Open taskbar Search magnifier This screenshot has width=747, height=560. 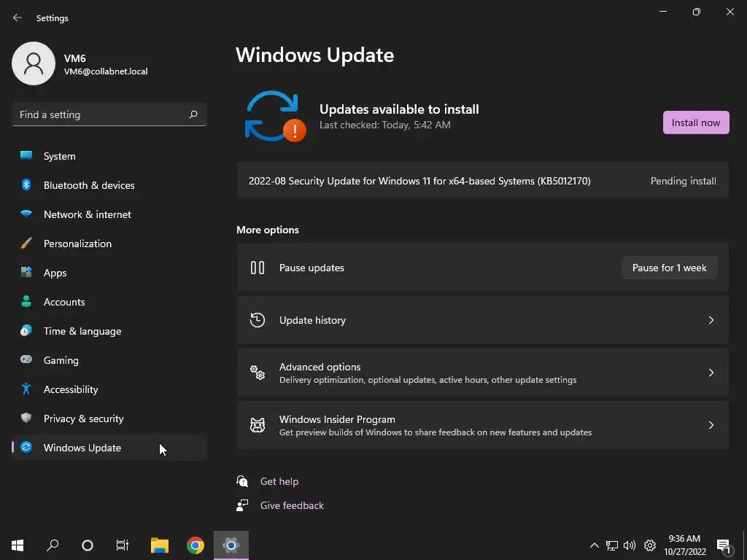click(x=53, y=545)
